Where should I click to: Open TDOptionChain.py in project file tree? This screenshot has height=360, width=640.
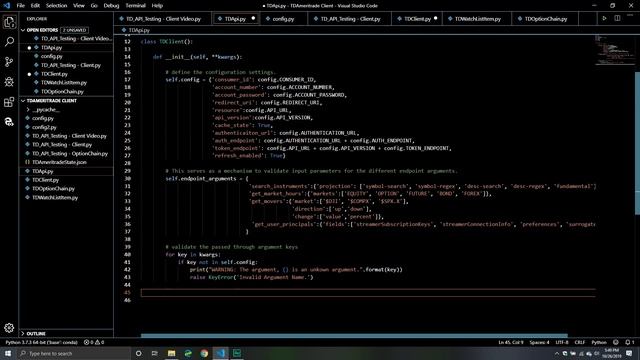click(x=53, y=189)
